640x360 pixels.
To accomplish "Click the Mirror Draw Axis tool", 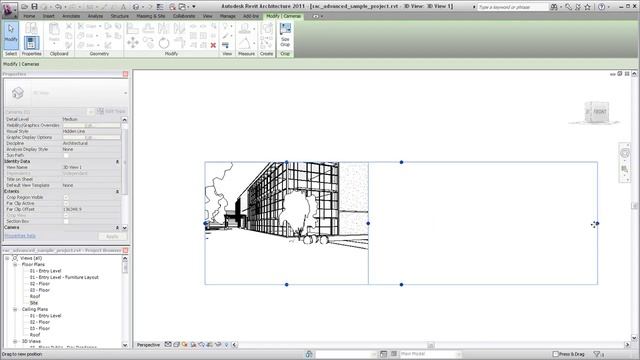I will 179,28.
